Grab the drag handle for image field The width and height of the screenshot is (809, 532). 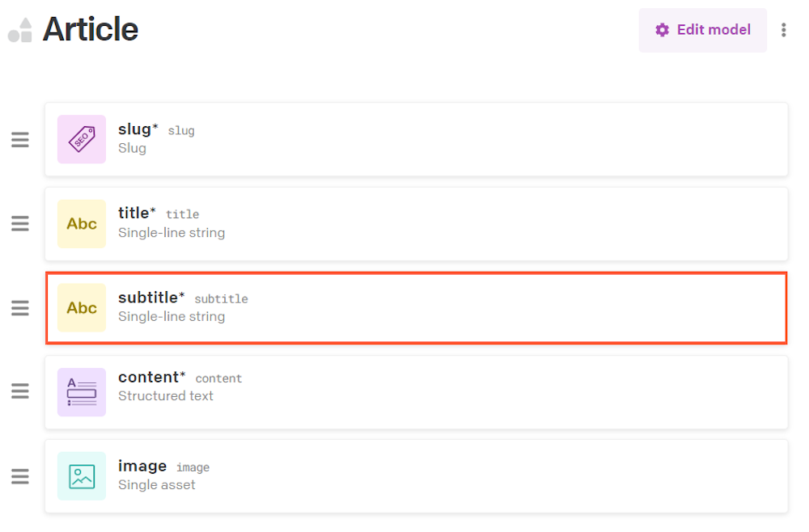coord(20,476)
